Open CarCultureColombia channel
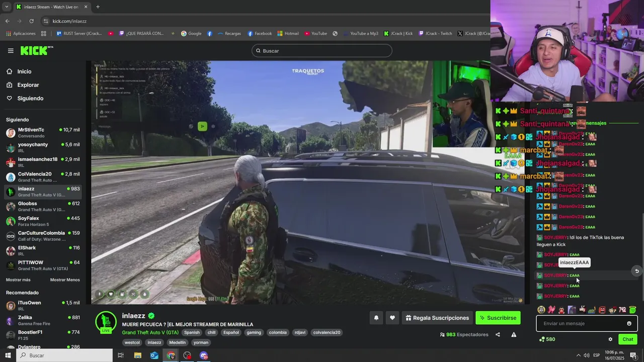This screenshot has height=362, width=644. 43,236
